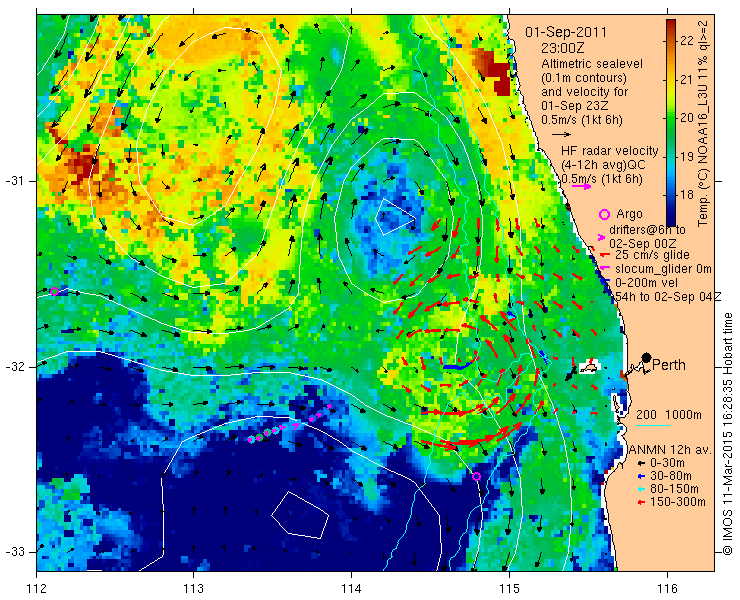
Task: Click the Argo legend label
Action: tap(629, 214)
